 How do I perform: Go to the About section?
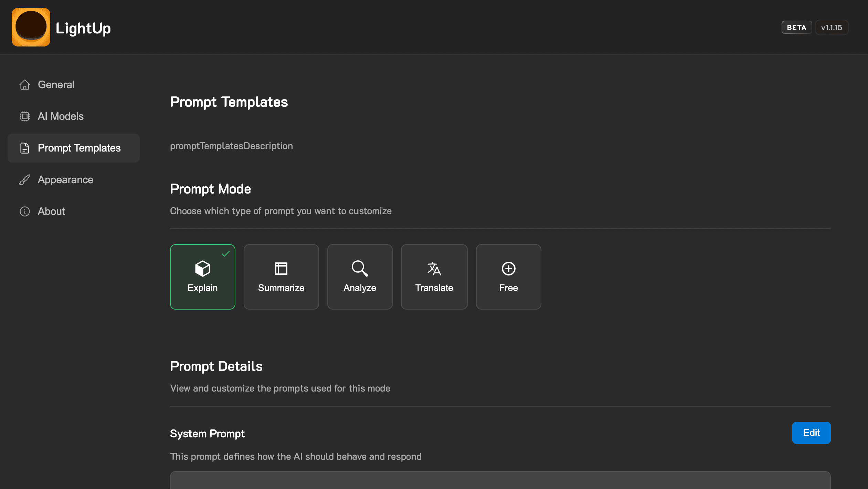point(51,211)
